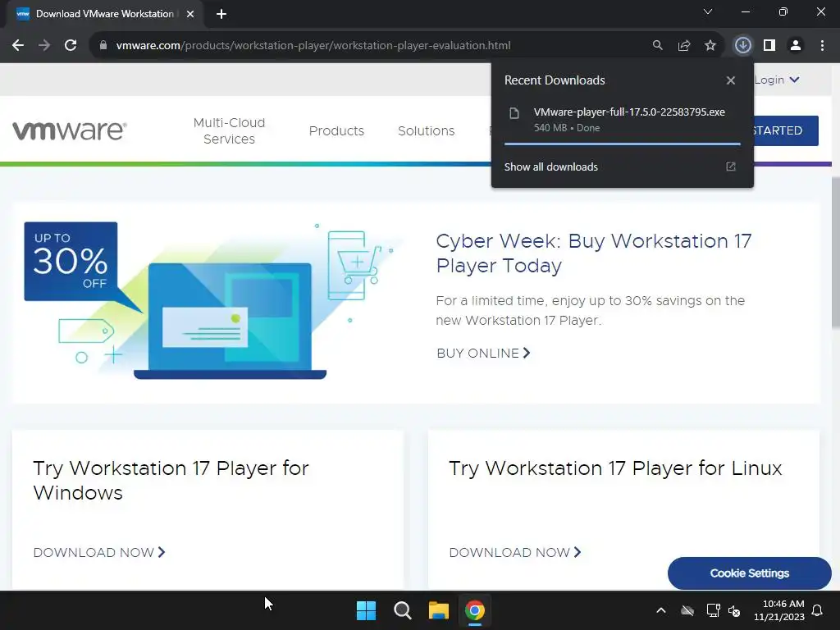840x630 pixels.
Task: Open the tab search chevron in title bar
Action: [708, 11]
